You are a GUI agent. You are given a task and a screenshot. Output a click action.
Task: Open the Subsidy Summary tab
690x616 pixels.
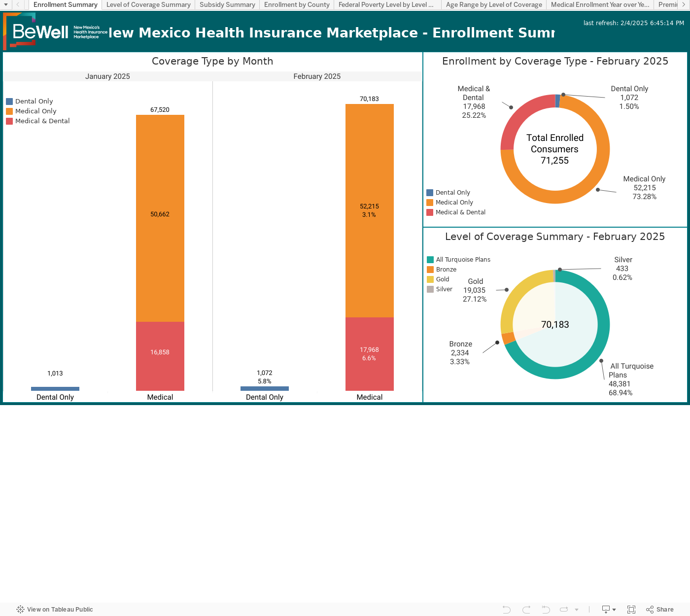227,5
